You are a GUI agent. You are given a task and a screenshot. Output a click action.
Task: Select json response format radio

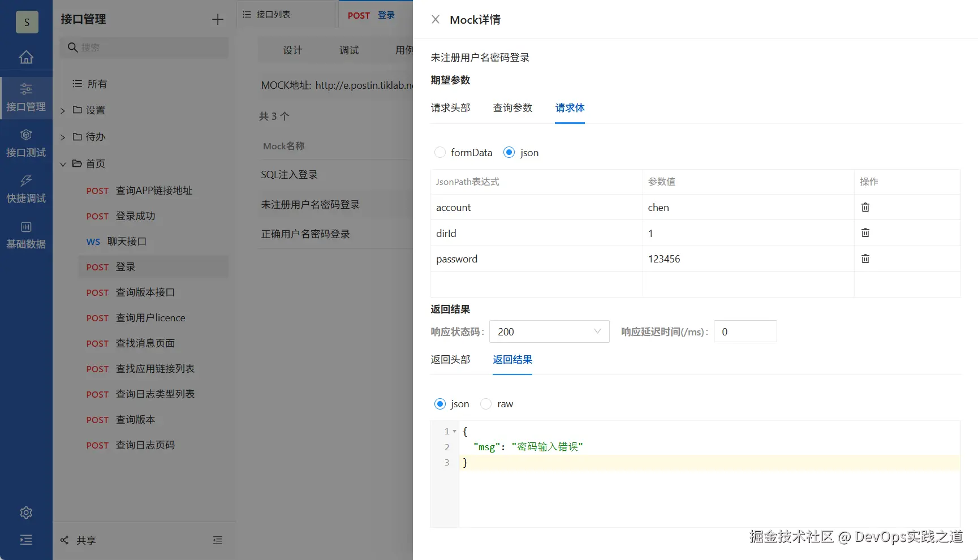[440, 404]
